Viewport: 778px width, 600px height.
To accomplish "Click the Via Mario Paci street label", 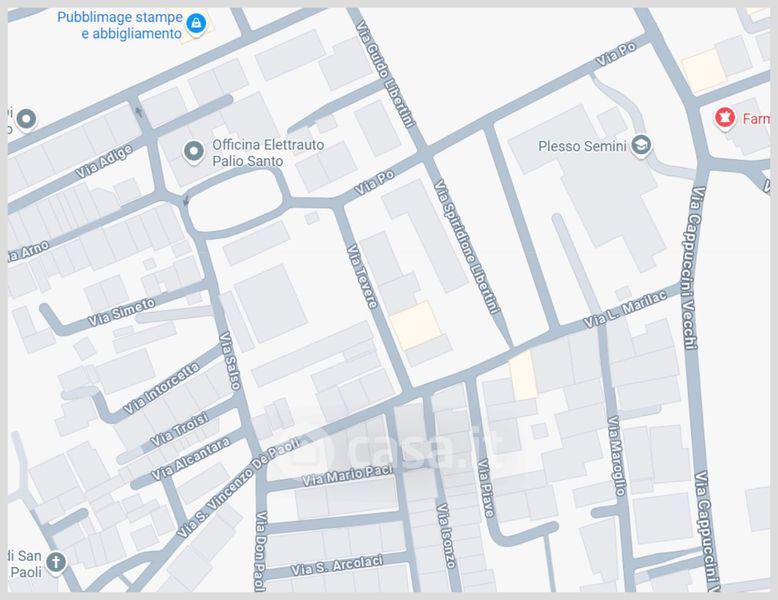I will point(343,474).
